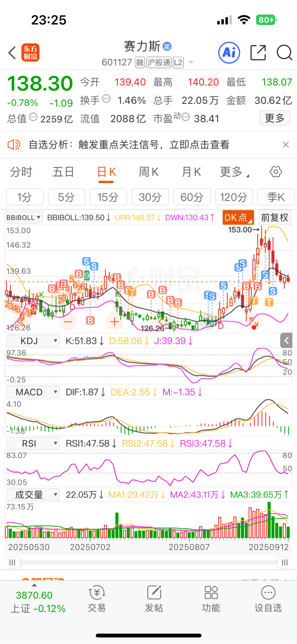Select the 5分 period
Image resolution: width=297 pixels, height=644 pixels.
point(67,197)
